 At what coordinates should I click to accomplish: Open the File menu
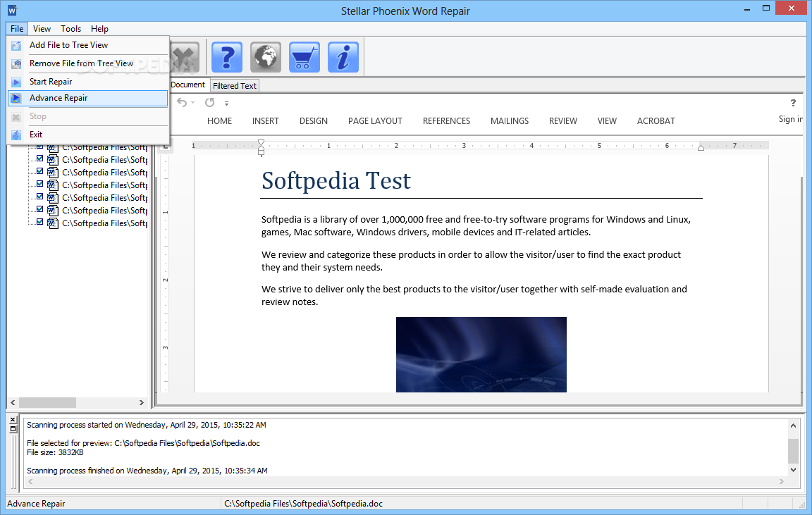click(17, 29)
